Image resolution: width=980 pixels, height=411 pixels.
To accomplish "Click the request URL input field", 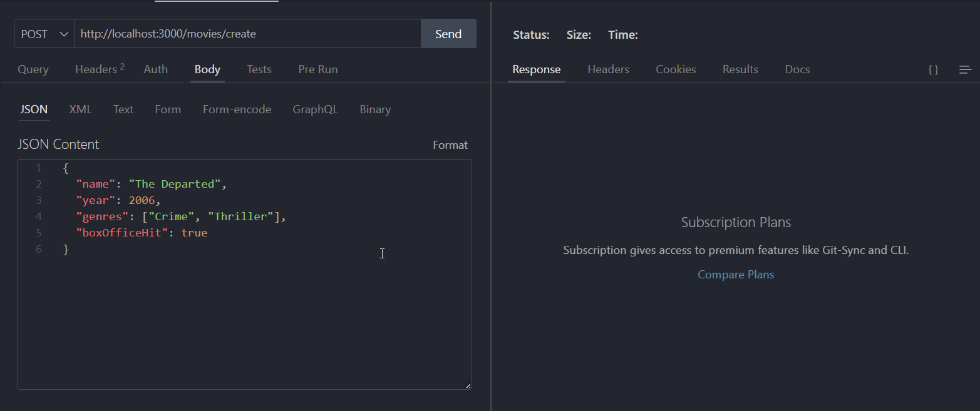I will tap(248, 33).
